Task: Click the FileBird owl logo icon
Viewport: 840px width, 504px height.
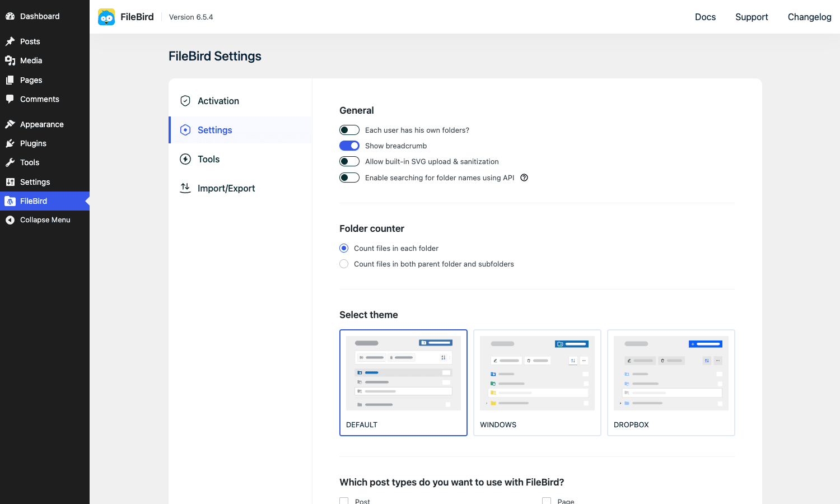Action: [106, 17]
